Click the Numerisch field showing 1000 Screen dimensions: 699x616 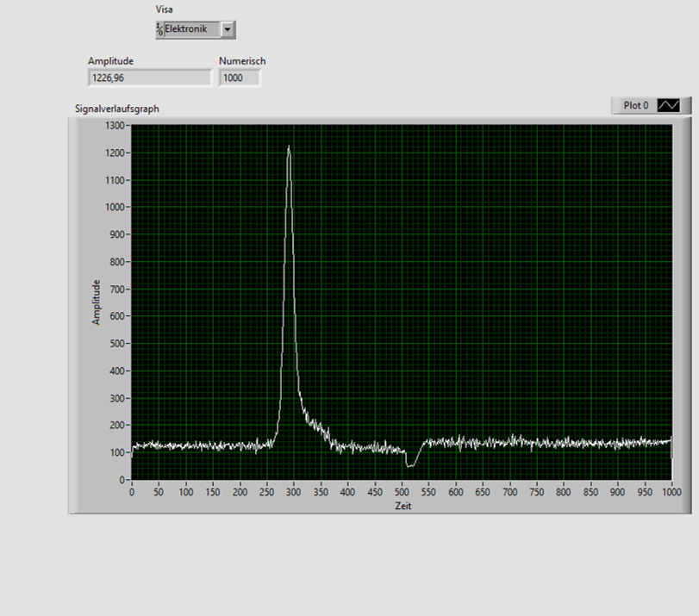[x=239, y=78]
